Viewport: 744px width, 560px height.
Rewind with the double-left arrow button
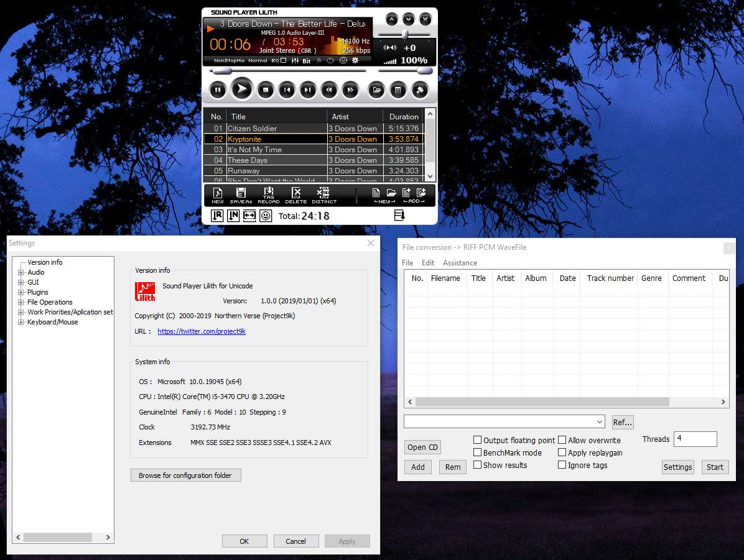point(329,90)
